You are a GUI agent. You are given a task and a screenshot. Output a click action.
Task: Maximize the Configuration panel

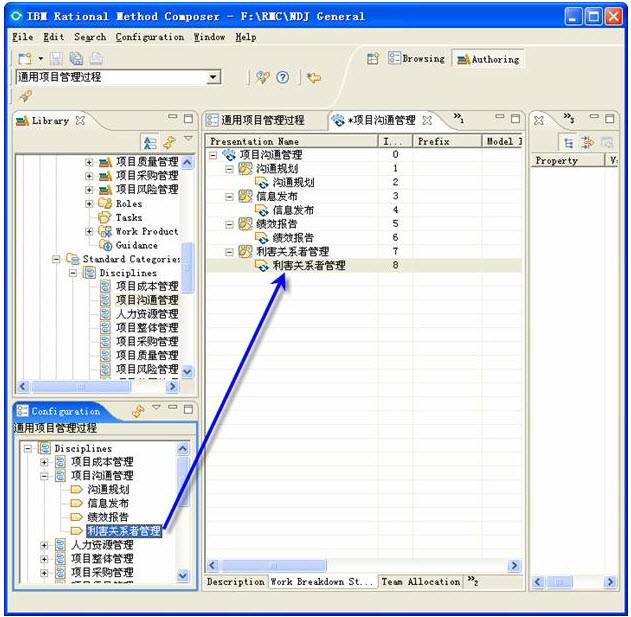188,409
